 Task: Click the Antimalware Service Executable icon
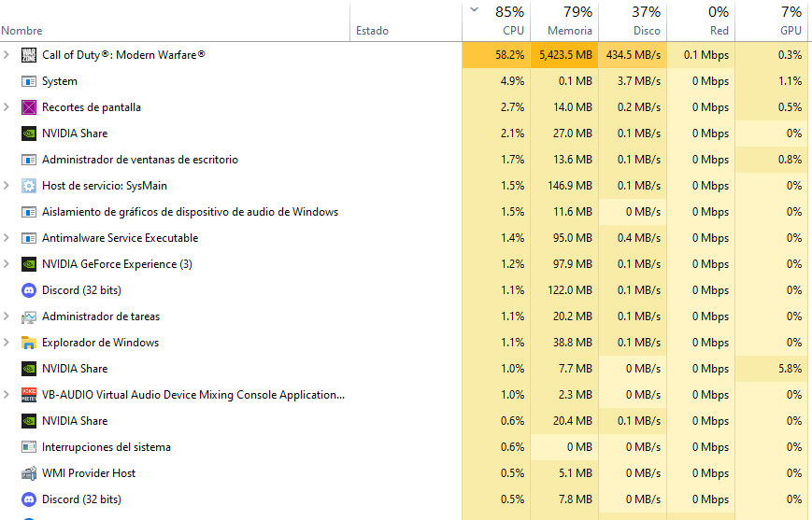pyautogui.click(x=28, y=238)
